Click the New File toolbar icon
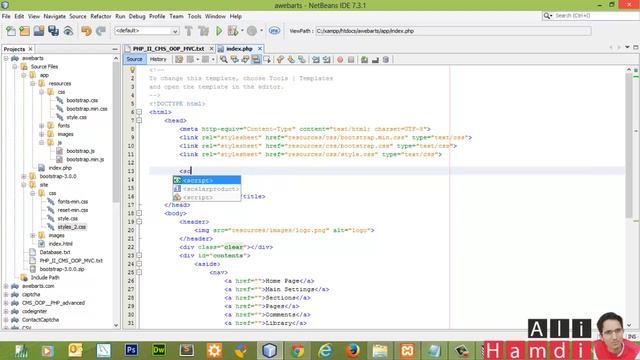 11,31
